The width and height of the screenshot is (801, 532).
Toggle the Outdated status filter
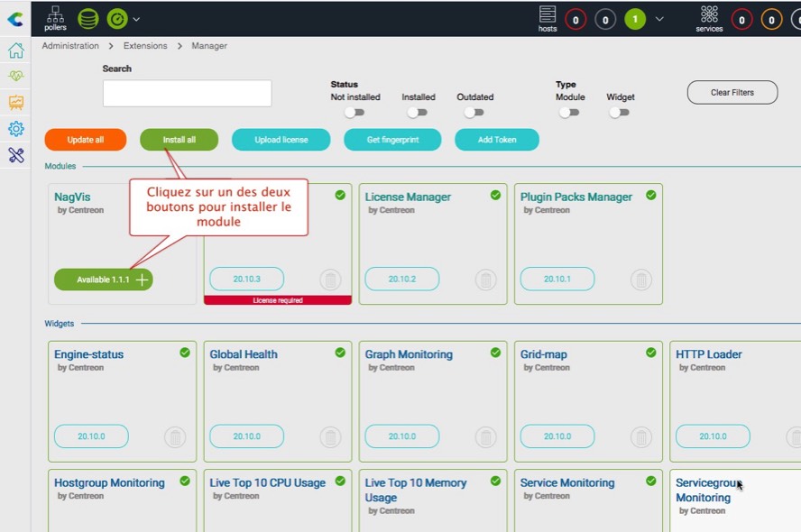[x=474, y=113]
